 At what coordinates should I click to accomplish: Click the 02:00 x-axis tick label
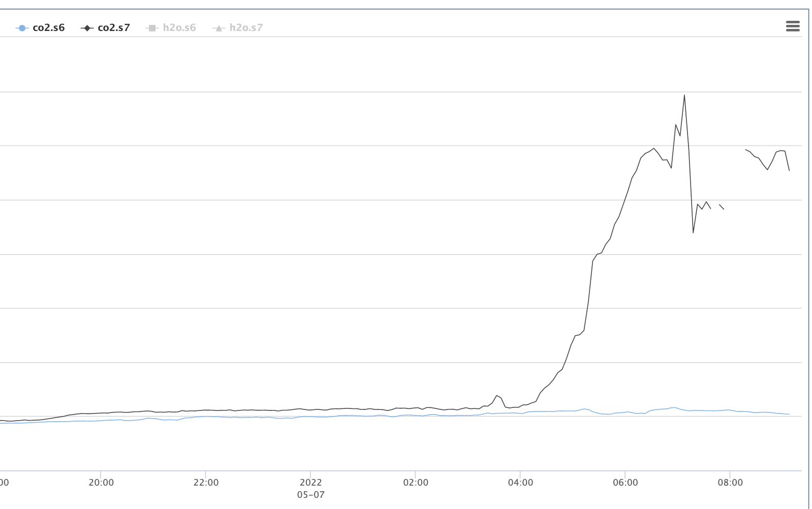coord(416,483)
